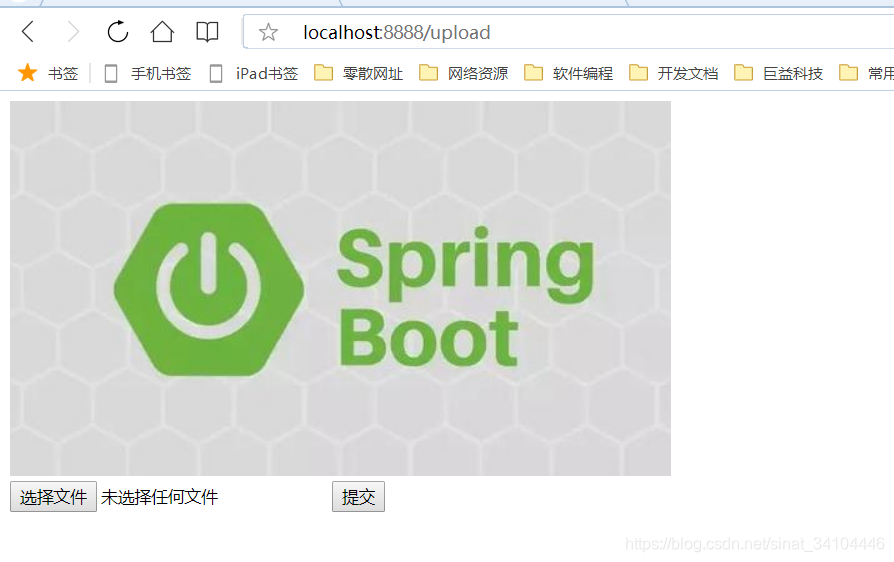Open the 网络资源 bookmark folder
This screenshot has height=562, width=894.
pos(464,74)
